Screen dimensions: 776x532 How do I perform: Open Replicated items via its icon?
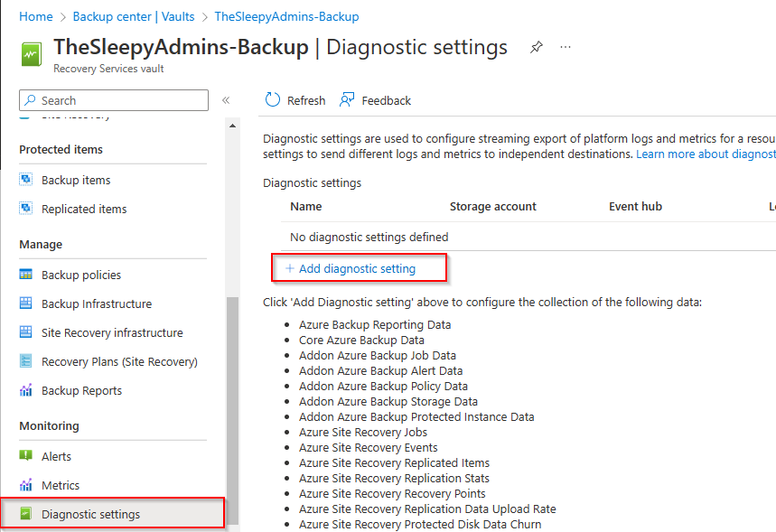pyautogui.click(x=27, y=209)
